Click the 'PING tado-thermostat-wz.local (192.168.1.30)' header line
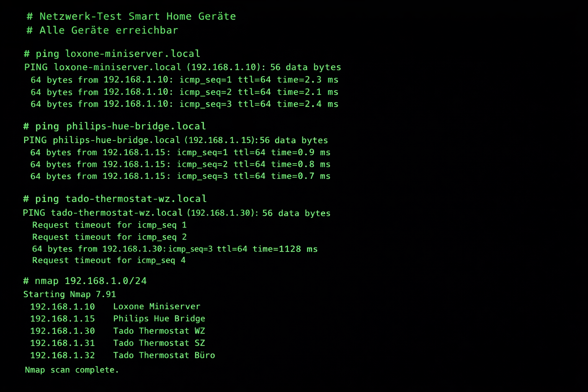The height and width of the screenshot is (392, 588). coord(176,213)
